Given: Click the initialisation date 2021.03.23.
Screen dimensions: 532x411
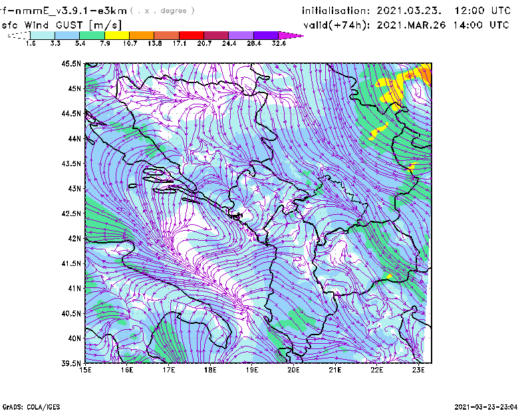Looking at the screenshot, I should 409,11.
